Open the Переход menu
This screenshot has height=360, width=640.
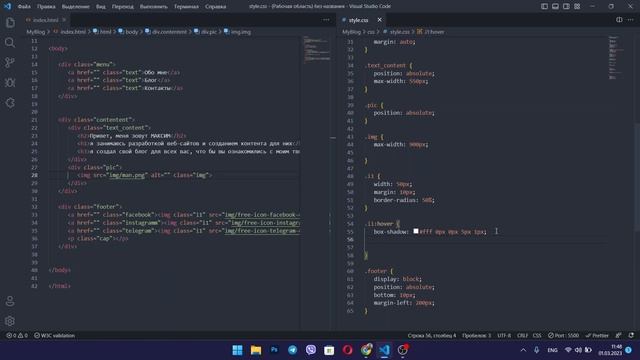(122, 7)
